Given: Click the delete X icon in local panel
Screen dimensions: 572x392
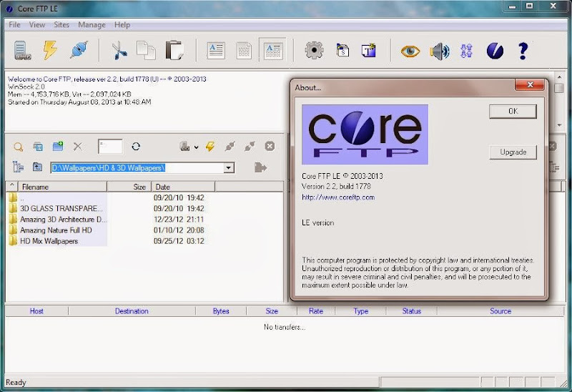Looking at the screenshot, I should pos(78,147).
